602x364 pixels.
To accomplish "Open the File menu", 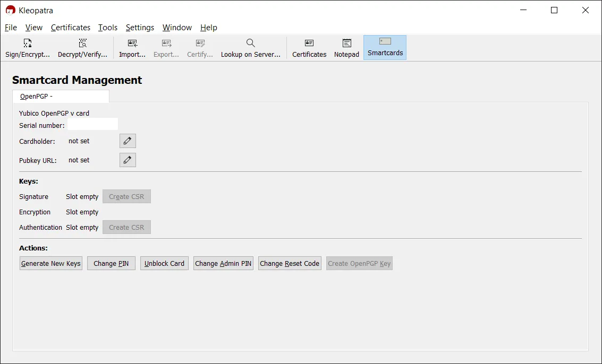I will tap(11, 28).
